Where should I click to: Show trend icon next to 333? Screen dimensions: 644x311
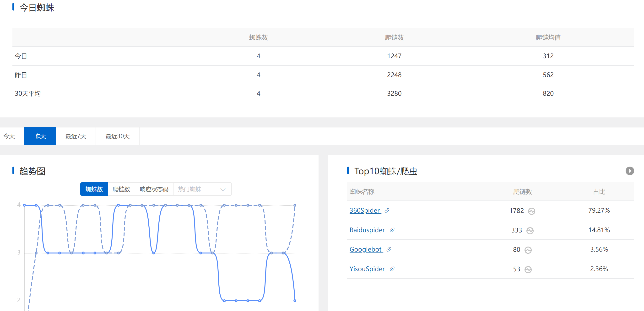tap(530, 230)
